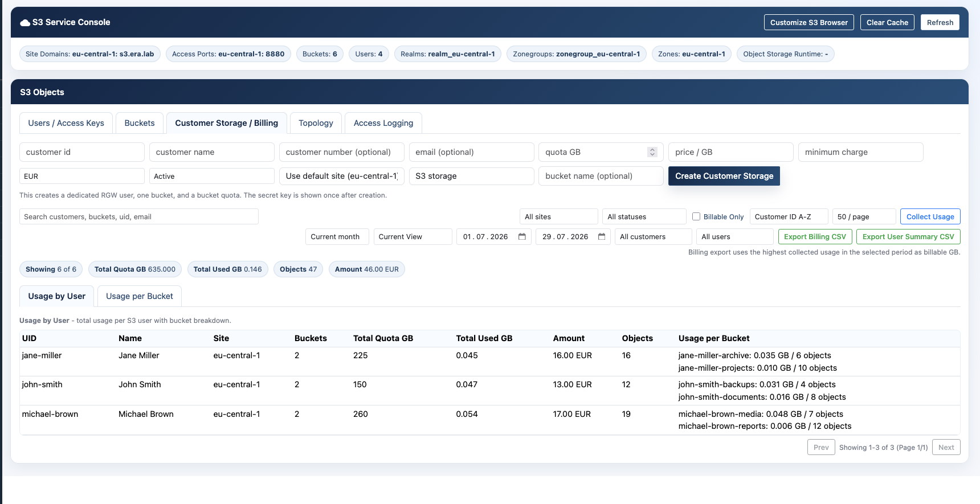Focus the customer name input field

click(212, 152)
